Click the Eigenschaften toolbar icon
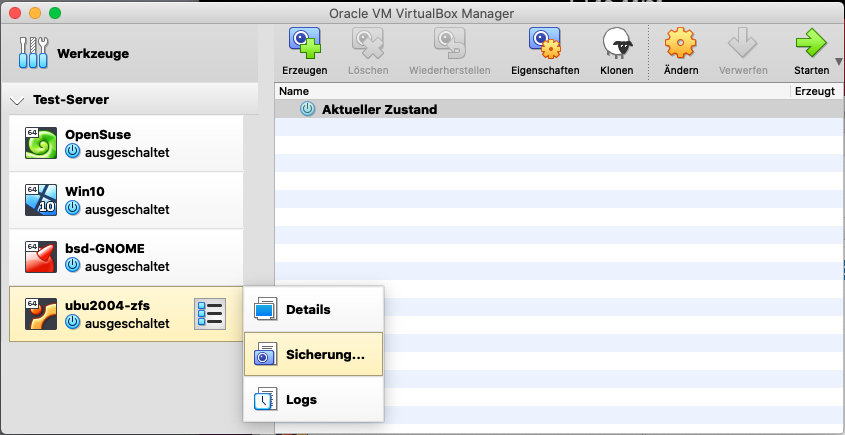845x435 pixels. (545, 44)
